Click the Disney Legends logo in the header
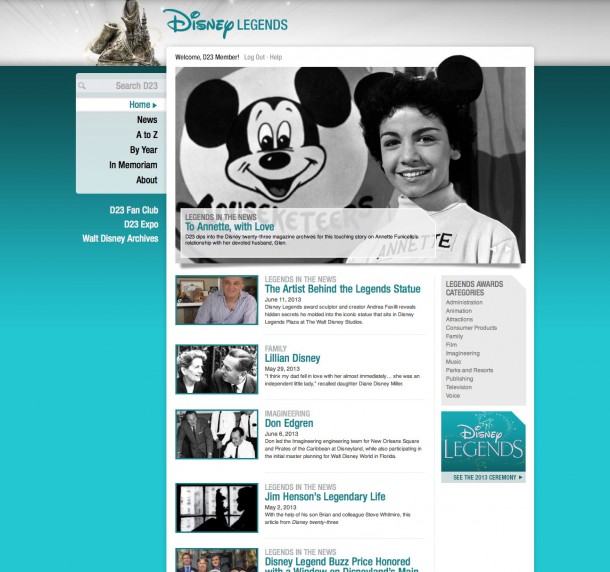This screenshot has width=610, height=572. point(225,24)
